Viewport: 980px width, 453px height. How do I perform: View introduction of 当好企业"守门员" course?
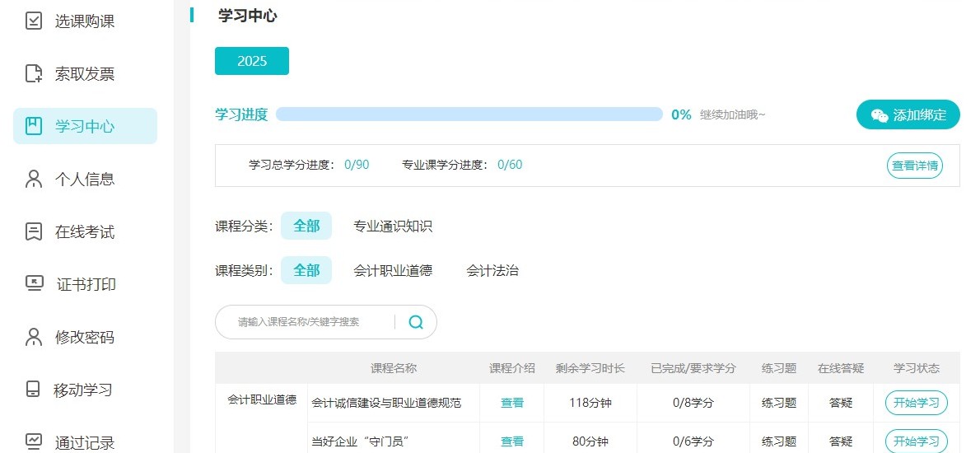(512, 441)
